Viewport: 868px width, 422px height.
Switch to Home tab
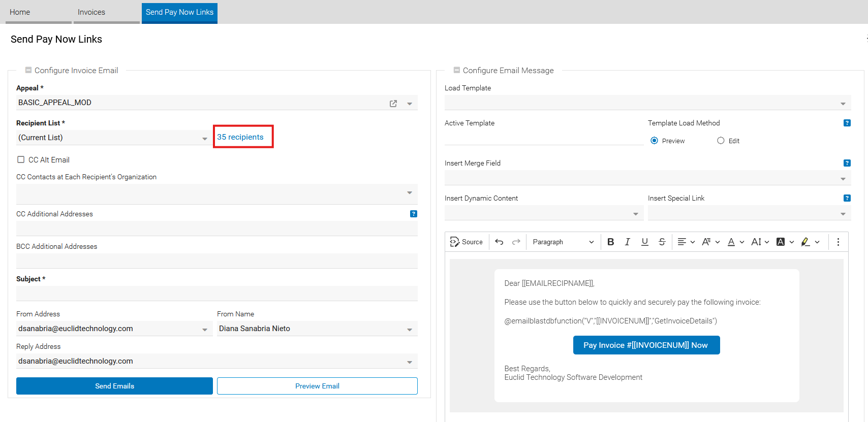pyautogui.click(x=39, y=12)
